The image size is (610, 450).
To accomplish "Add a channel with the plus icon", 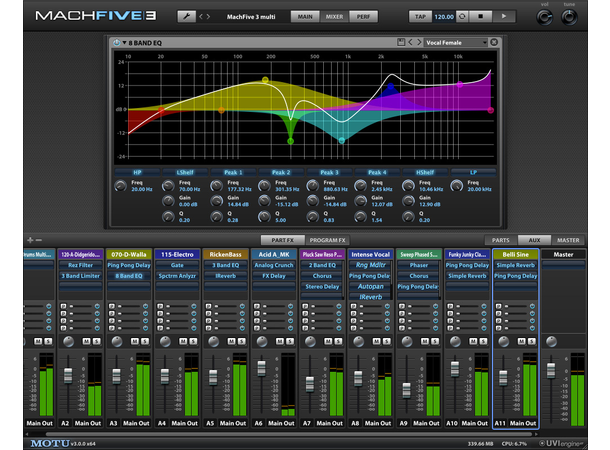I will 30,240.
